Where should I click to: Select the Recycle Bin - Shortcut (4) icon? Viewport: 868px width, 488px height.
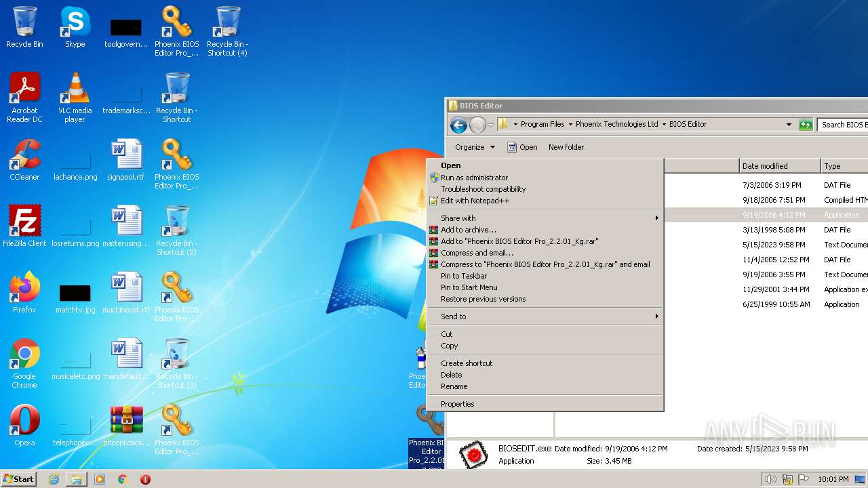point(227,31)
